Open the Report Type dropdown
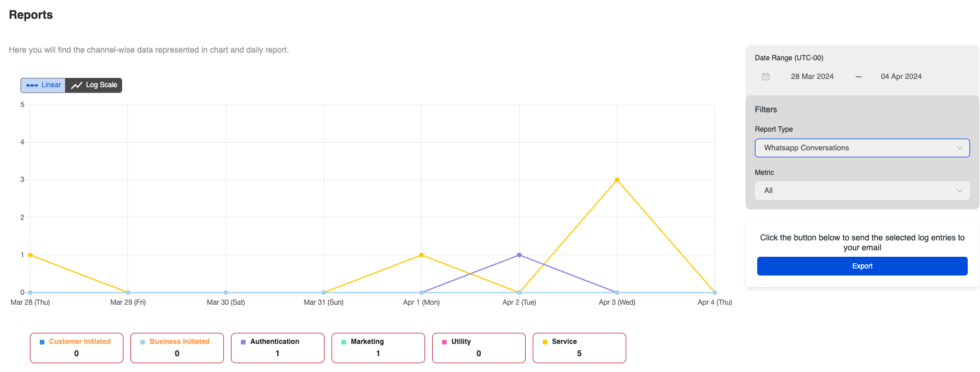 [x=862, y=148]
